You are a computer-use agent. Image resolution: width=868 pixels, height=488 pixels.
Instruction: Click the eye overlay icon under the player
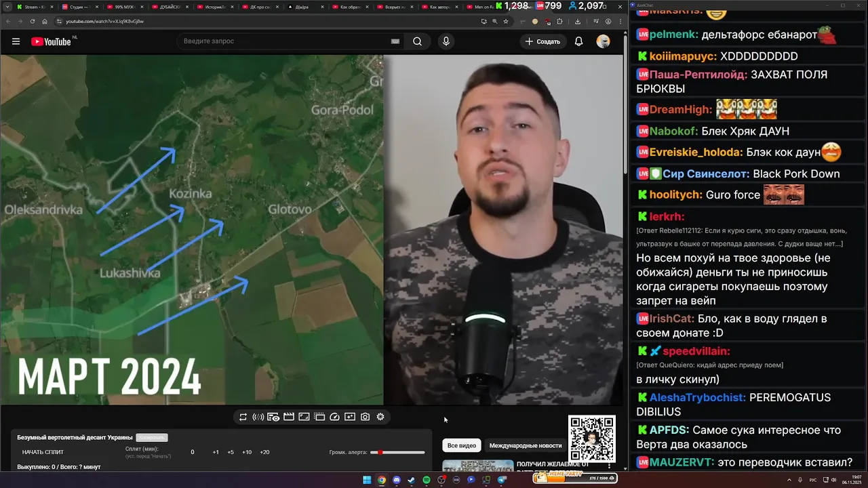273,417
